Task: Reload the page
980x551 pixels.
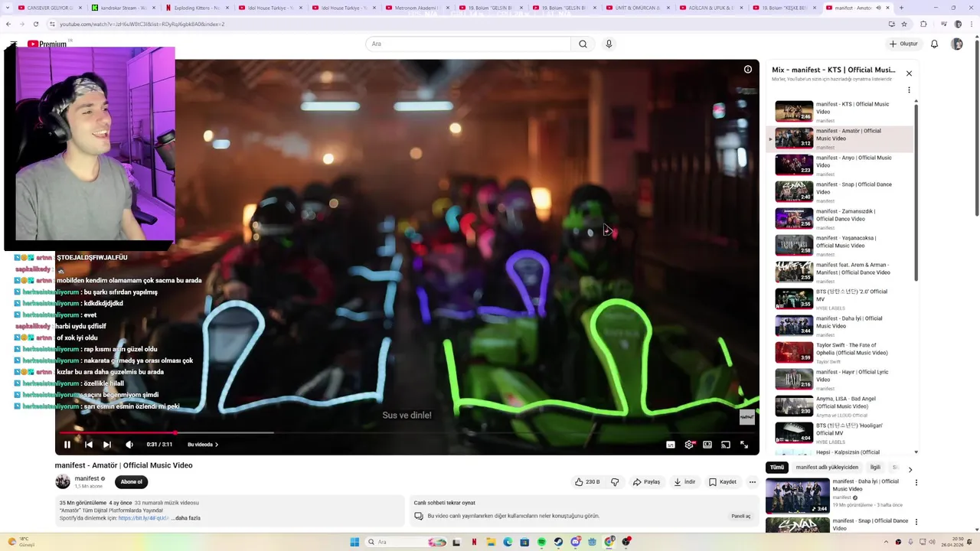Action: pos(35,24)
